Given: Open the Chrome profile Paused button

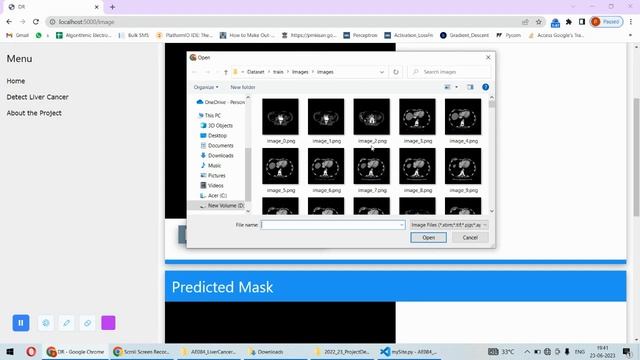Looking at the screenshot, I should (x=606, y=22).
